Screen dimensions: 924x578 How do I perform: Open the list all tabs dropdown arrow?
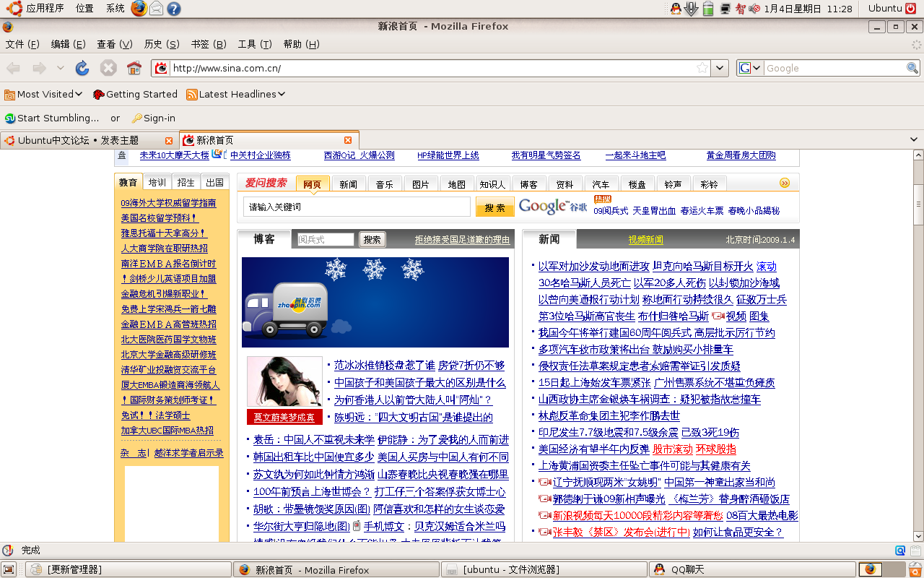click(914, 139)
